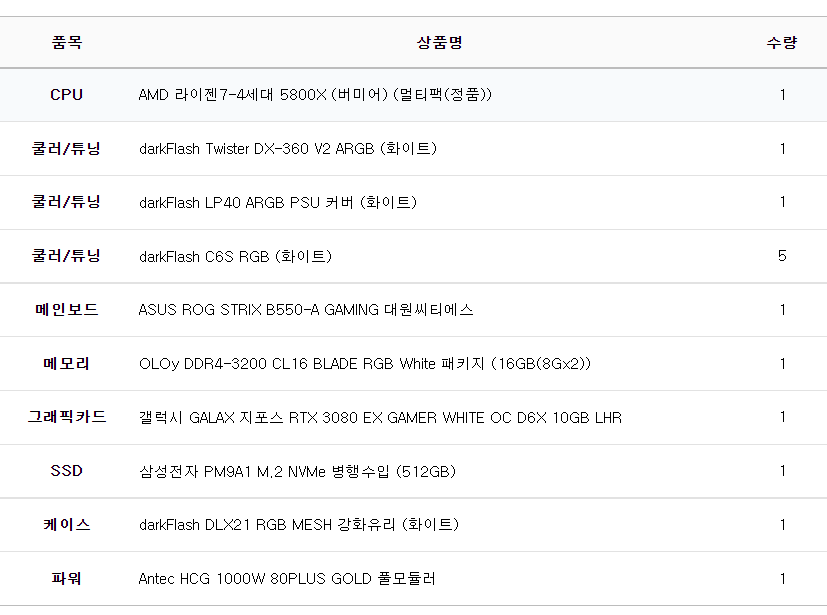827x615 pixels.
Task: Click the 상품명 column header
Action: [x=439, y=42]
